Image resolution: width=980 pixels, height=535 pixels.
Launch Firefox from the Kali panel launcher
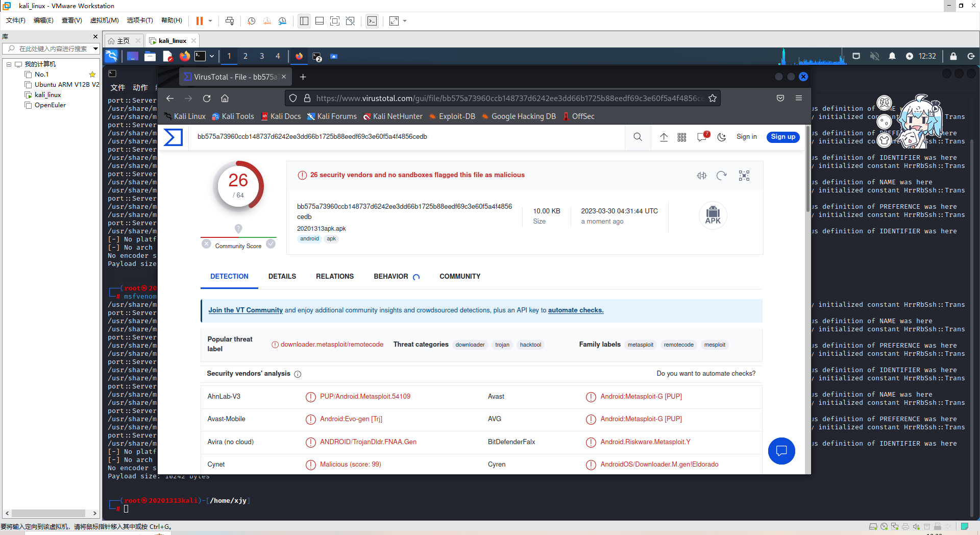(x=185, y=56)
